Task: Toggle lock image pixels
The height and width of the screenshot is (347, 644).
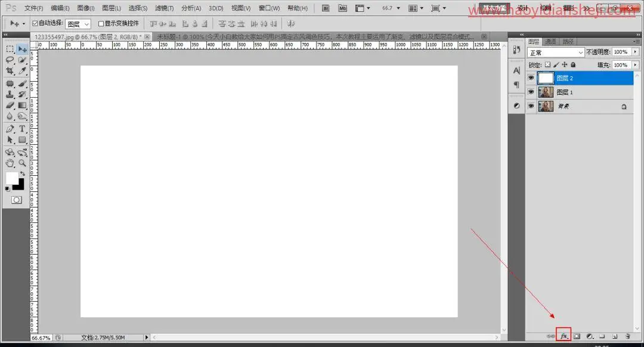Action: 556,64
